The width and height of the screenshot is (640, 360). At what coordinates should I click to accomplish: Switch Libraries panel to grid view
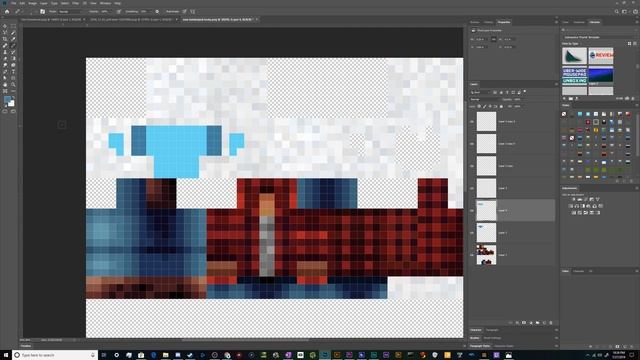click(x=629, y=43)
